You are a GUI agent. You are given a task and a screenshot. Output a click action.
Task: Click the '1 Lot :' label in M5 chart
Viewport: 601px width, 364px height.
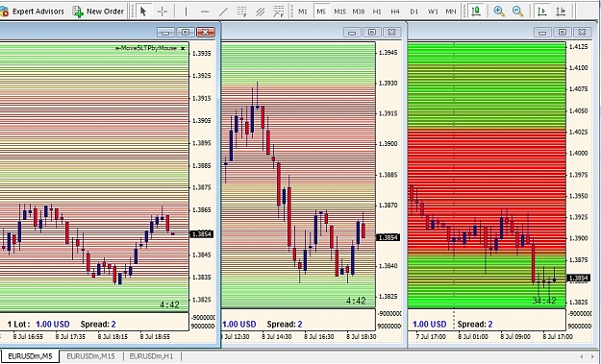pyautogui.click(x=18, y=325)
